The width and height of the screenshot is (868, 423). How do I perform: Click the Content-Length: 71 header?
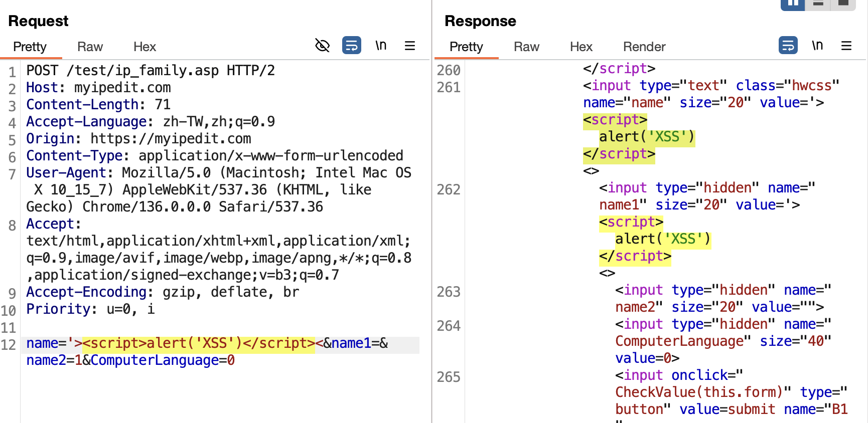coord(98,104)
